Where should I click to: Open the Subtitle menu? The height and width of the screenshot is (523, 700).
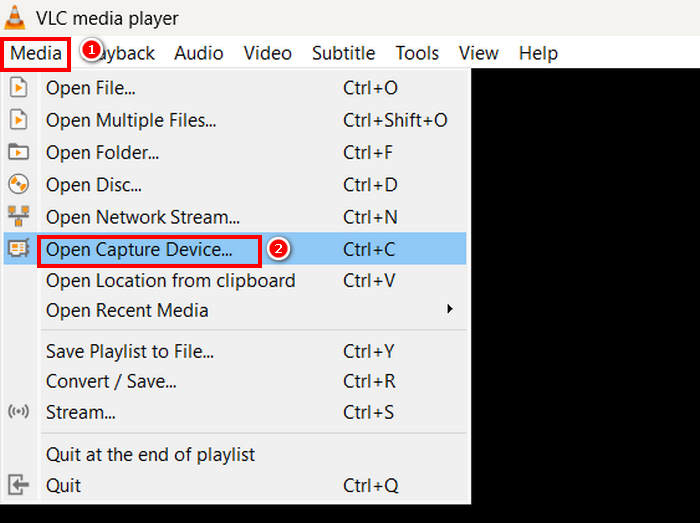point(343,53)
